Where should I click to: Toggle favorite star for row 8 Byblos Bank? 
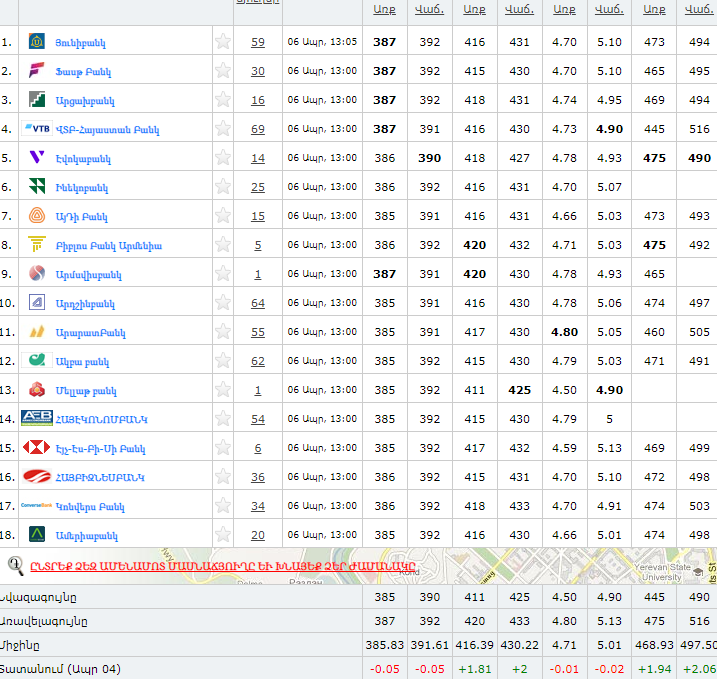click(x=223, y=245)
